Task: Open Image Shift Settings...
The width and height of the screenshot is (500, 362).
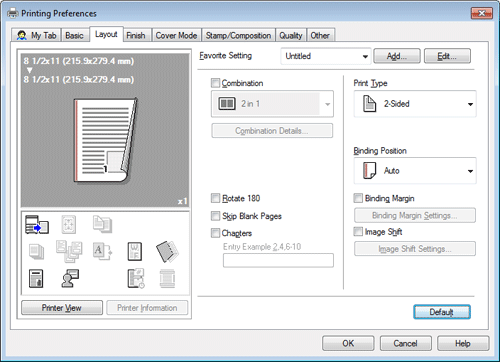Action: coord(415,249)
